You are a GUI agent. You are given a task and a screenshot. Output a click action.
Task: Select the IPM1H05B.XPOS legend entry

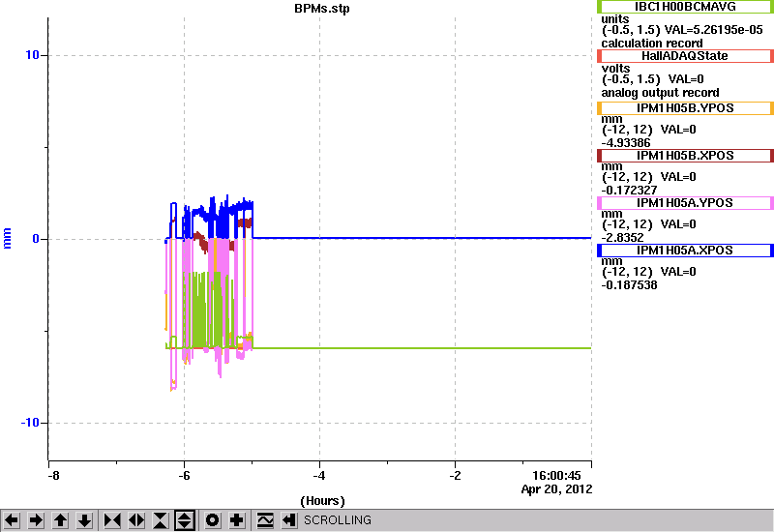pyautogui.click(x=685, y=156)
